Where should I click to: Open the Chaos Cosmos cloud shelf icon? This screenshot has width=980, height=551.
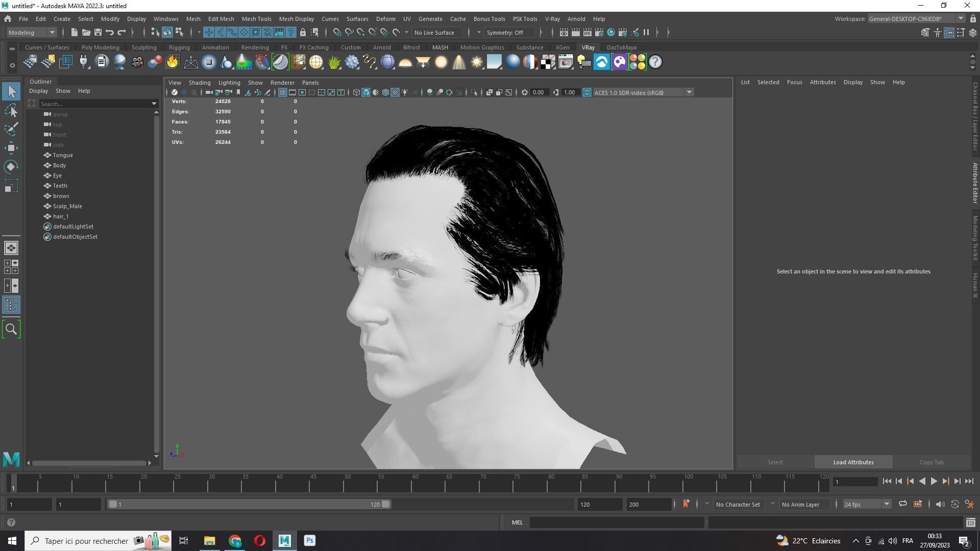(601, 62)
